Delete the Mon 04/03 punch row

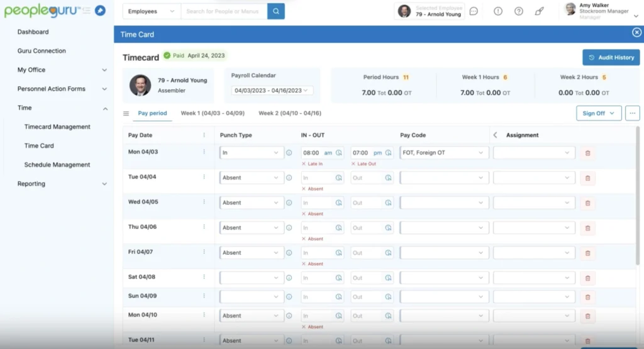click(587, 153)
